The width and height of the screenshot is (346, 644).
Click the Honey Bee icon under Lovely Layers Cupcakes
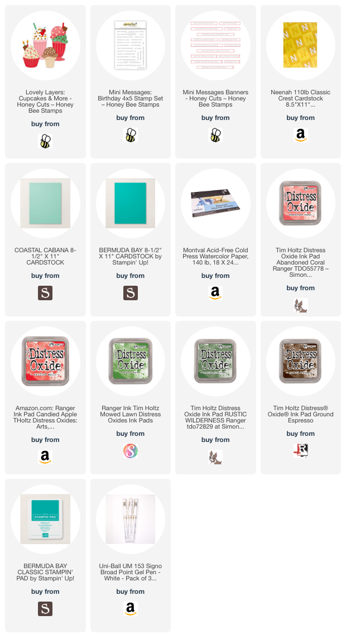[x=45, y=141]
